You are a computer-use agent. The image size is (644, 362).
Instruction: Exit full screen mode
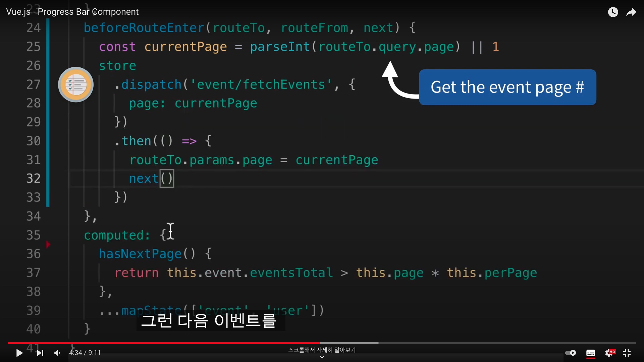tap(627, 353)
